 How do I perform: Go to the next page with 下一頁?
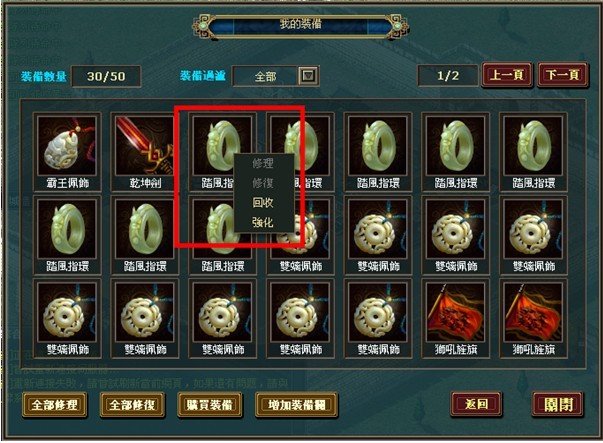point(563,75)
